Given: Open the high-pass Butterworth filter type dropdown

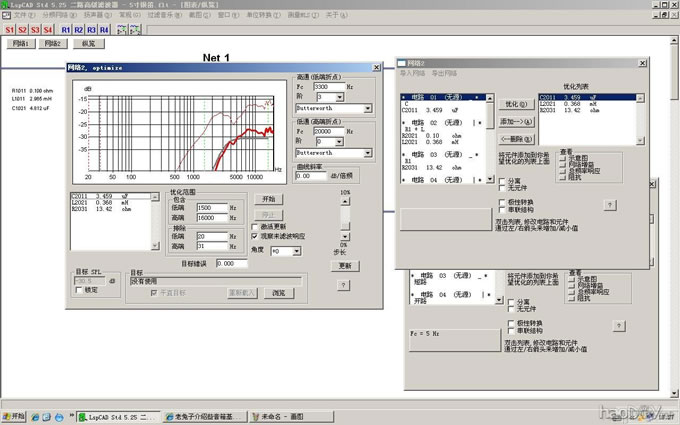Looking at the screenshot, I should point(368,109).
